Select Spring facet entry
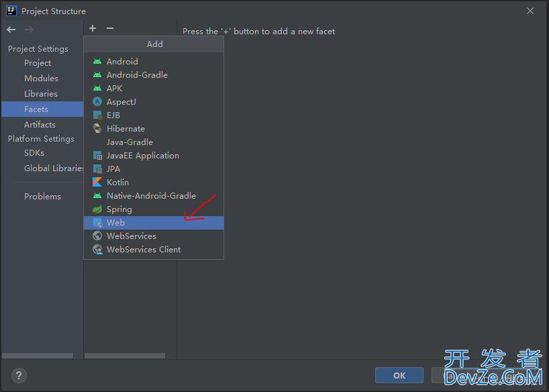Viewport: 549px width, 392px height. [x=154, y=209]
